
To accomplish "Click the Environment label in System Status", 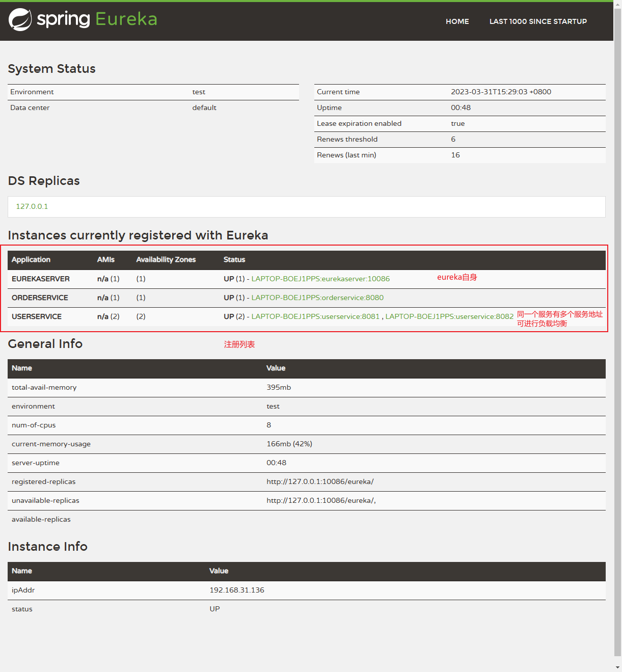I will [x=32, y=92].
